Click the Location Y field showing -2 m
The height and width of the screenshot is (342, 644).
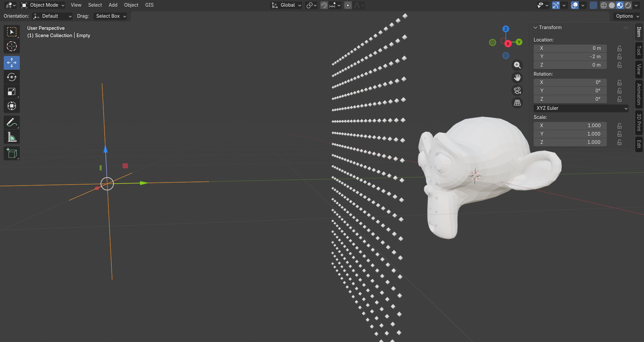[x=570, y=57]
